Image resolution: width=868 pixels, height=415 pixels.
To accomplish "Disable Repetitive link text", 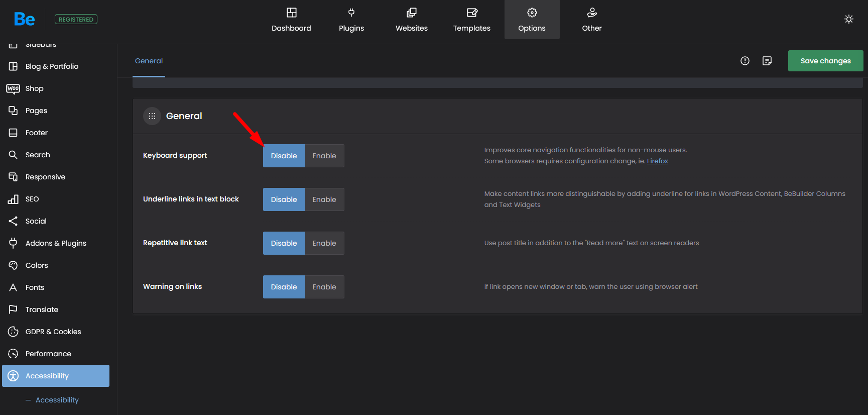I will point(284,243).
